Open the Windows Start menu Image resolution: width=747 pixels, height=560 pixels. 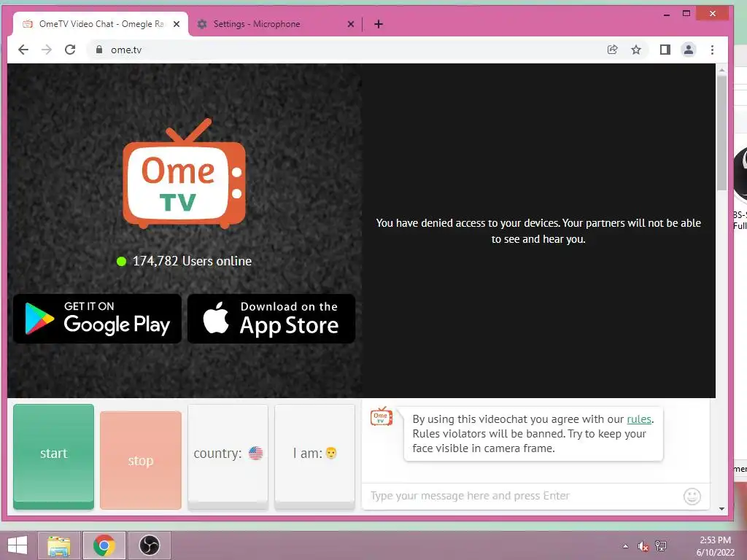18,545
